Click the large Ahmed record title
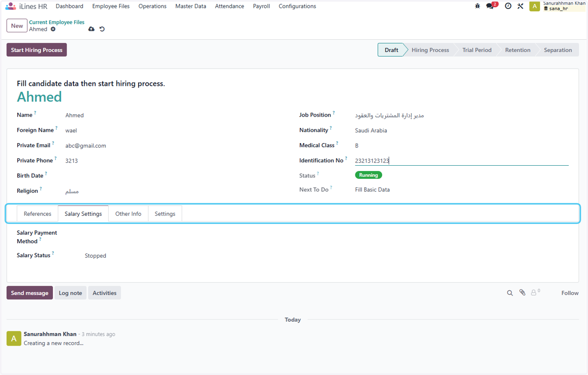 (39, 97)
